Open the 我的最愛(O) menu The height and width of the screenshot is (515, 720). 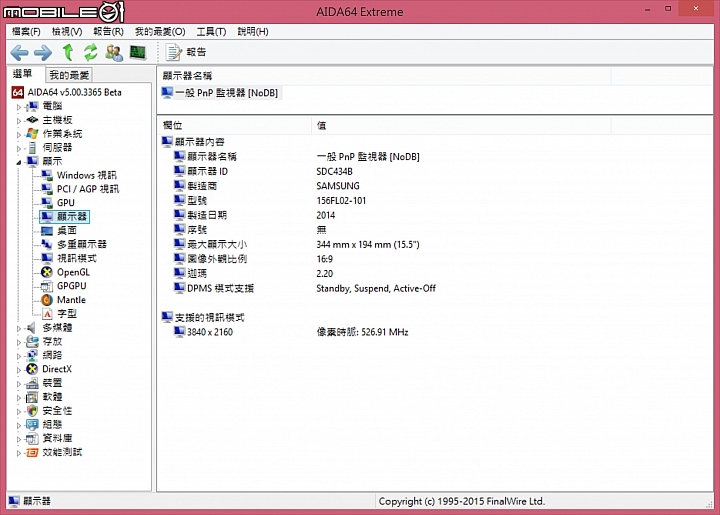click(x=160, y=31)
